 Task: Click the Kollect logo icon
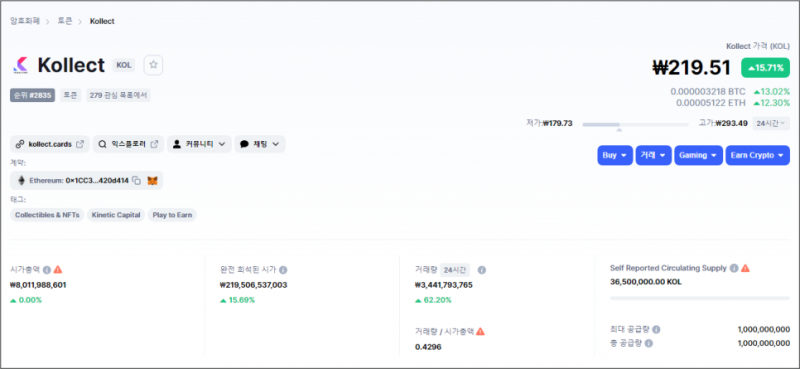[x=21, y=65]
